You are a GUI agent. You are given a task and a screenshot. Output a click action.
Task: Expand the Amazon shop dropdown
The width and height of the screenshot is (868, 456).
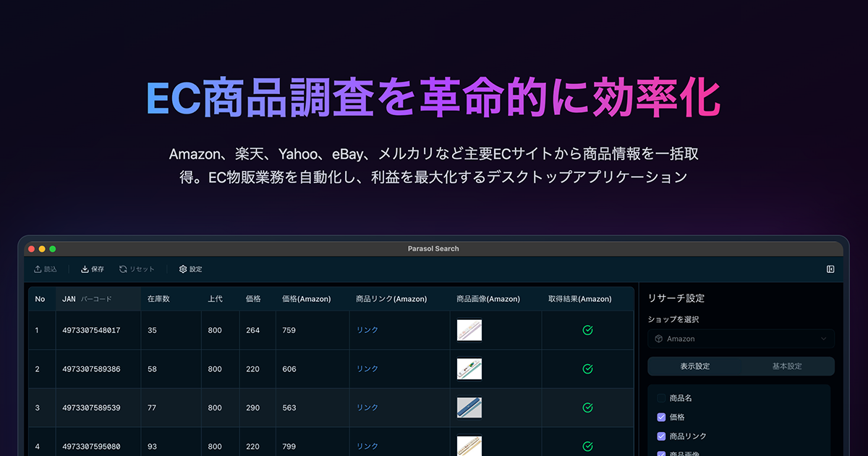(x=741, y=339)
